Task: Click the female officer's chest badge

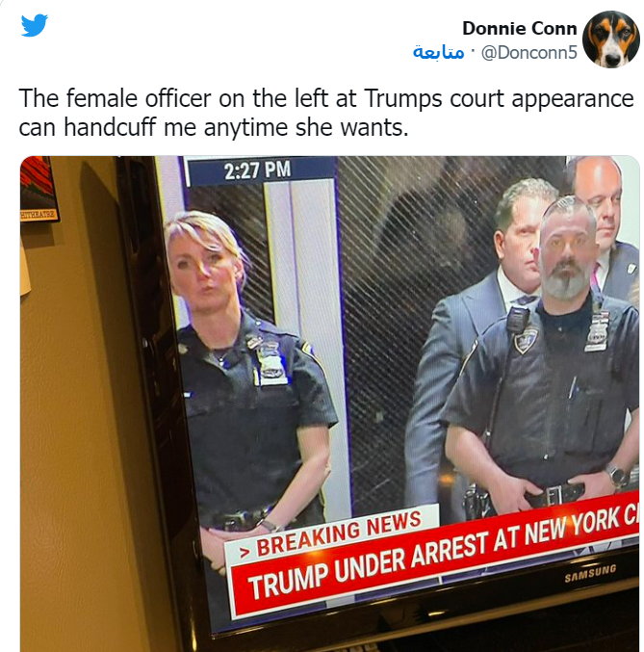Action: [271, 362]
